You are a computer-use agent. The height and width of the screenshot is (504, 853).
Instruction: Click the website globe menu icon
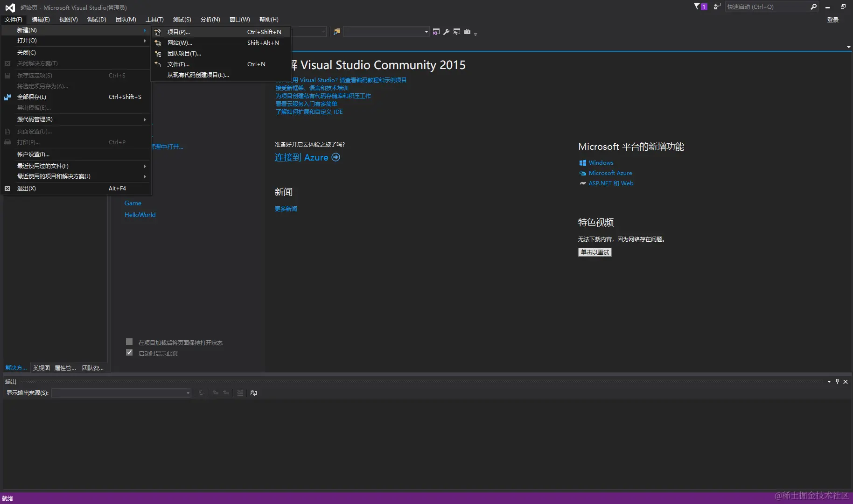point(158,43)
